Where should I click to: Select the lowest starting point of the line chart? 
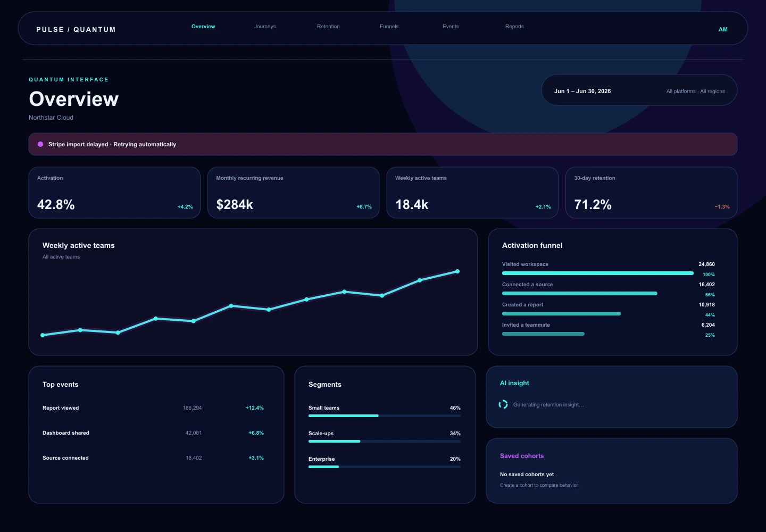(43, 335)
